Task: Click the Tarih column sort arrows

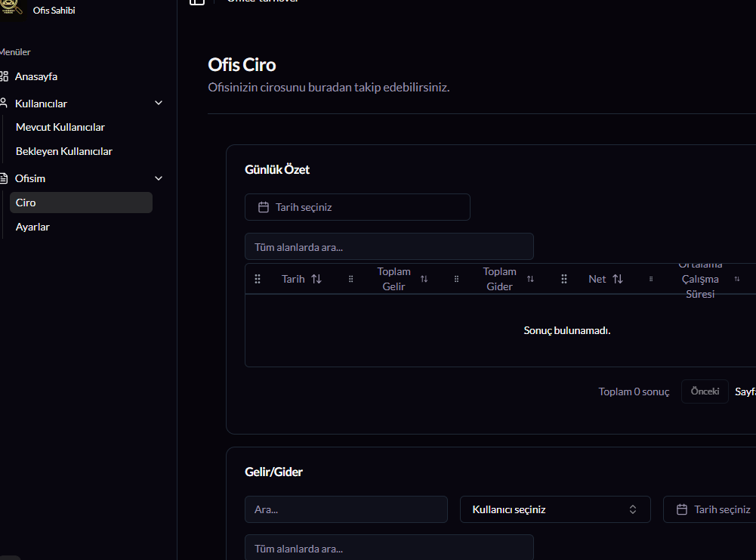Action: [x=316, y=279]
